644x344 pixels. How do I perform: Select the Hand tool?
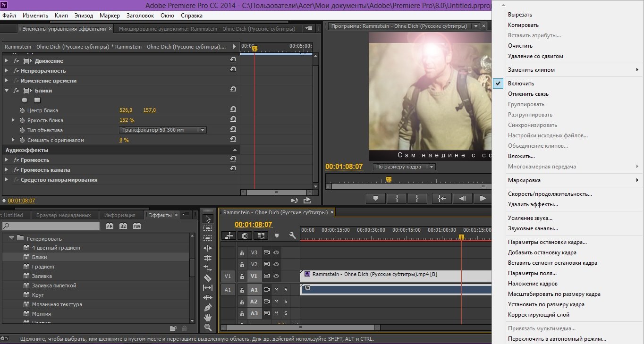(x=208, y=318)
